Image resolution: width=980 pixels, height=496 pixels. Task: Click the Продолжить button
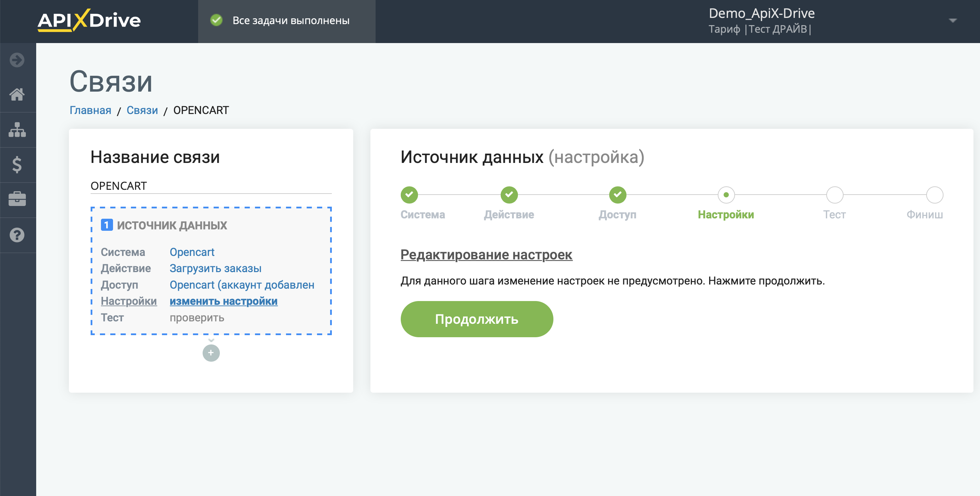pyautogui.click(x=477, y=319)
